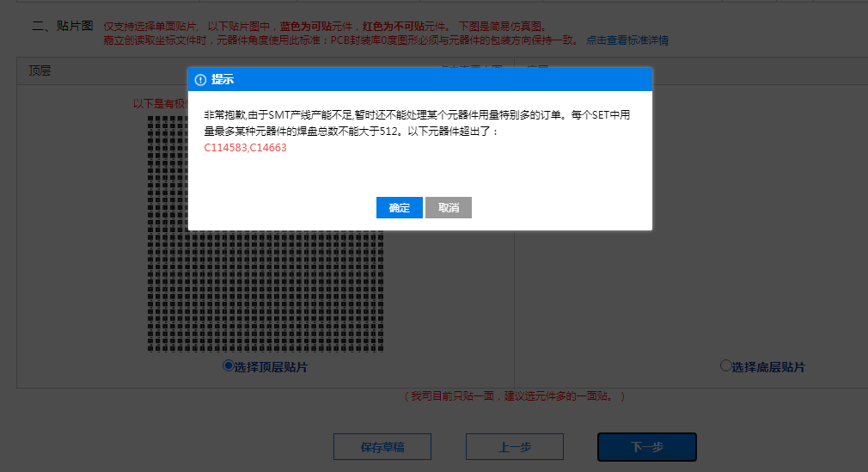The height and width of the screenshot is (472, 868).
Task: Select the 选择顶层贴片 radio option
Action: pyautogui.click(x=228, y=365)
